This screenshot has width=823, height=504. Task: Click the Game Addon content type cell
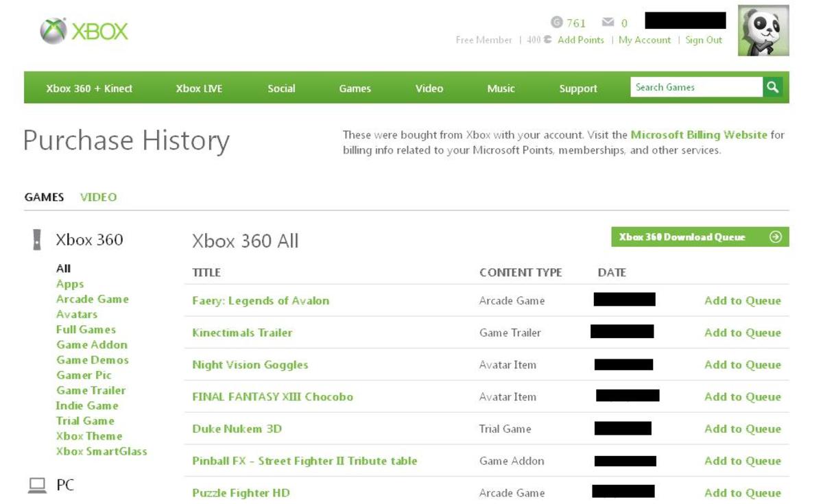coord(512,461)
